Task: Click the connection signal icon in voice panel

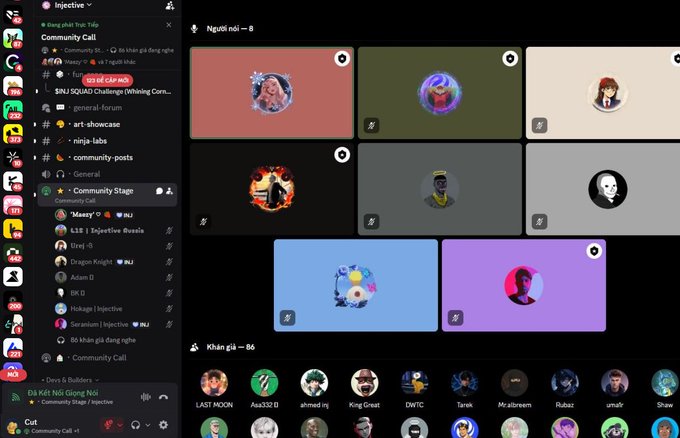Action: (15, 397)
